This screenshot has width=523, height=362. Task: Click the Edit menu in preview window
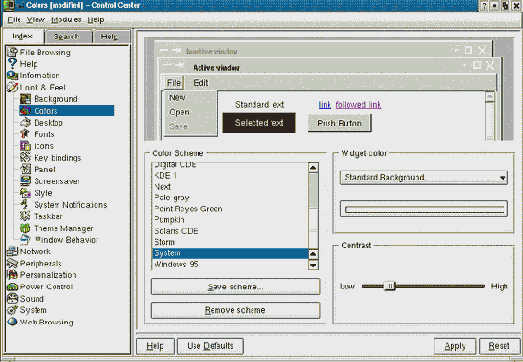[x=201, y=83]
